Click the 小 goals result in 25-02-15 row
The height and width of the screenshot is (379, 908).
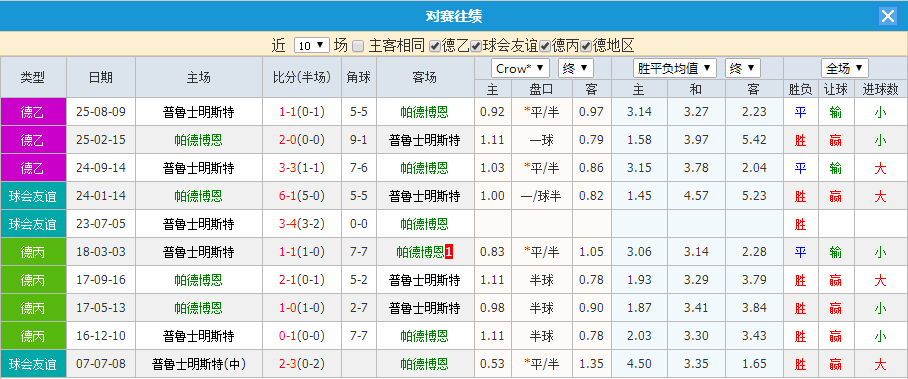pos(880,140)
